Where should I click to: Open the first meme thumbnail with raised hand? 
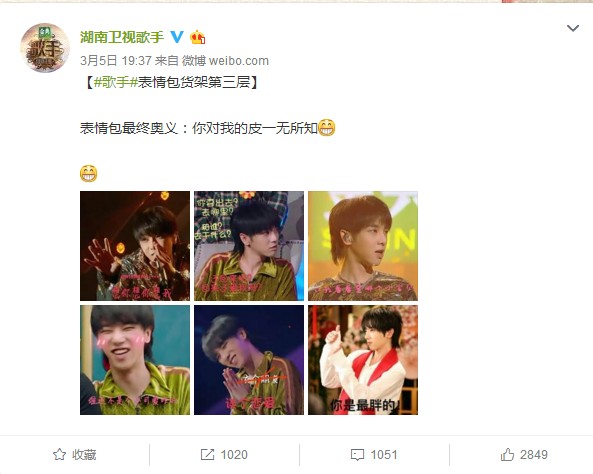pyautogui.click(x=135, y=246)
